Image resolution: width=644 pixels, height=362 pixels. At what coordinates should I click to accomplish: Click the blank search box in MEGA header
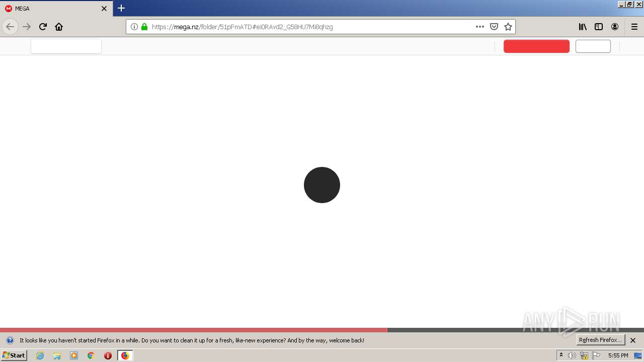(x=66, y=46)
